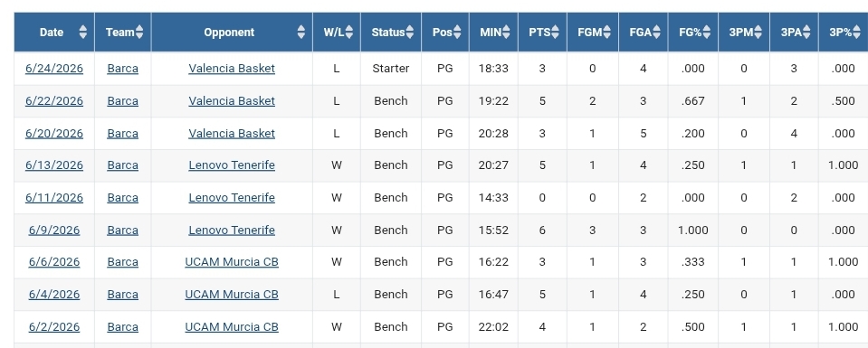
Task: Sort by Pos column icon
Action: pyautogui.click(x=457, y=33)
